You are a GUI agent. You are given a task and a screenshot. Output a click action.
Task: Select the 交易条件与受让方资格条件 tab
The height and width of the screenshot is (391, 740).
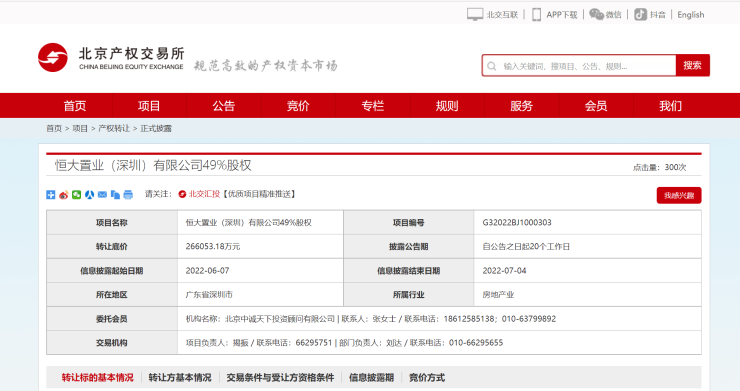[x=280, y=378]
